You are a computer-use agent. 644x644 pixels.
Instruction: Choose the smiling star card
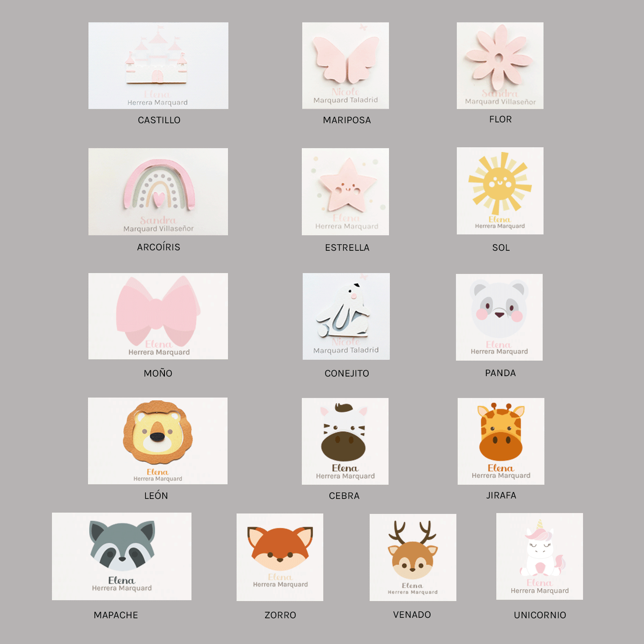pos(345,192)
